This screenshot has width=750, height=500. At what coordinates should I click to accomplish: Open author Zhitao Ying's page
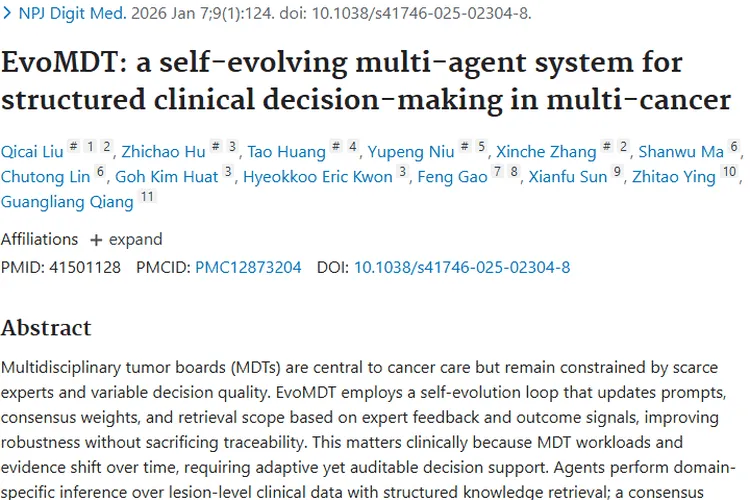pos(674,177)
